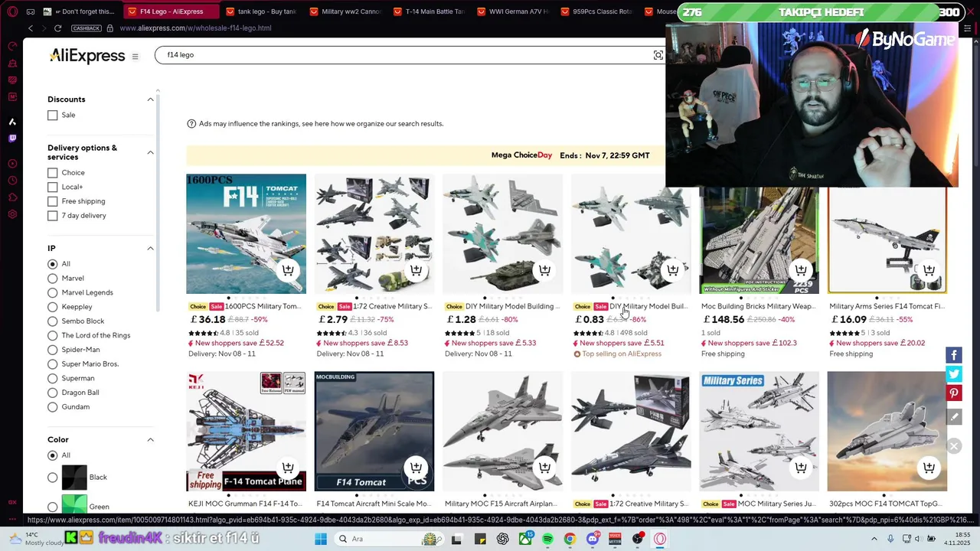Check the Sale discount checkbox
The width and height of the screenshot is (980, 551).
coord(52,115)
